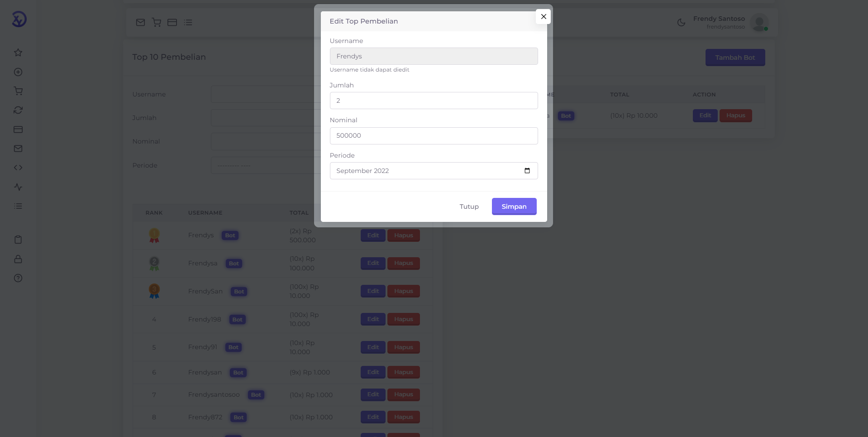Open Frendy Santoso profile avatar
The height and width of the screenshot is (437, 868).
tap(759, 22)
